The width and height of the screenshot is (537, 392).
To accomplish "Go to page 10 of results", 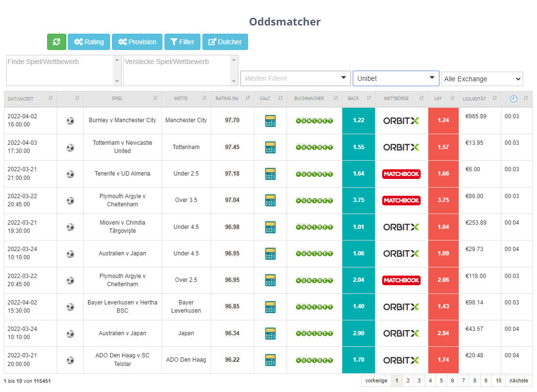I will point(499,380).
